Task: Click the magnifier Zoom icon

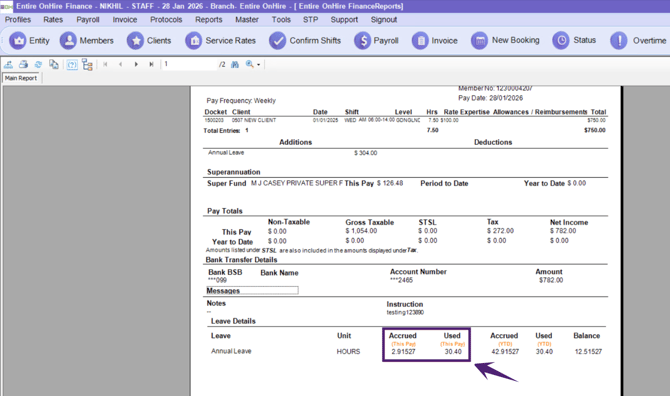Action: (x=250, y=65)
